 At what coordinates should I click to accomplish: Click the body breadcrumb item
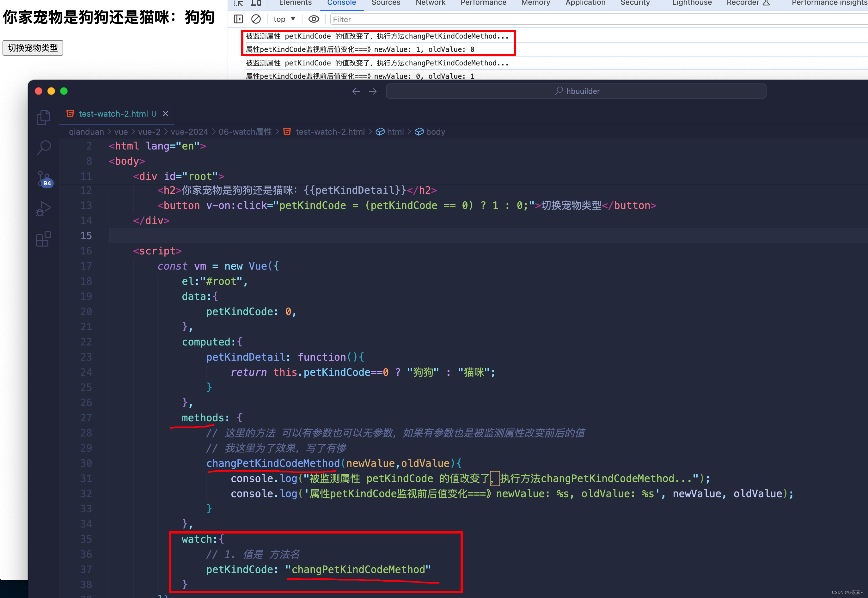[x=435, y=132]
